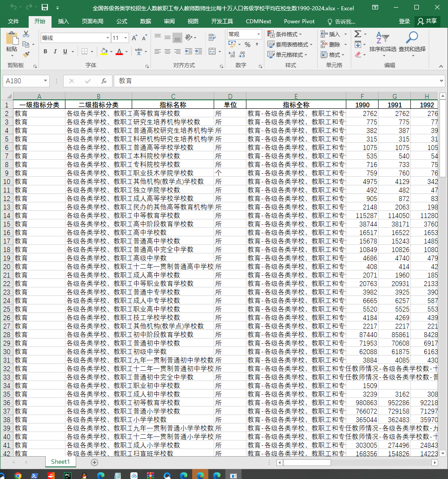The height and width of the screenshot is (479, 448).
Task: Click the AutoSum sigma icon
Action: tap(358, 34)
